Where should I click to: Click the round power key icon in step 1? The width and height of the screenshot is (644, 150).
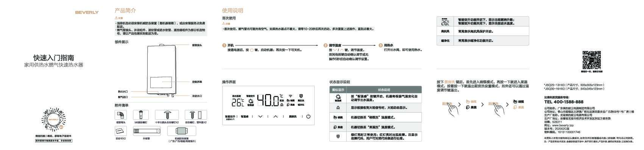coord(252,50)
